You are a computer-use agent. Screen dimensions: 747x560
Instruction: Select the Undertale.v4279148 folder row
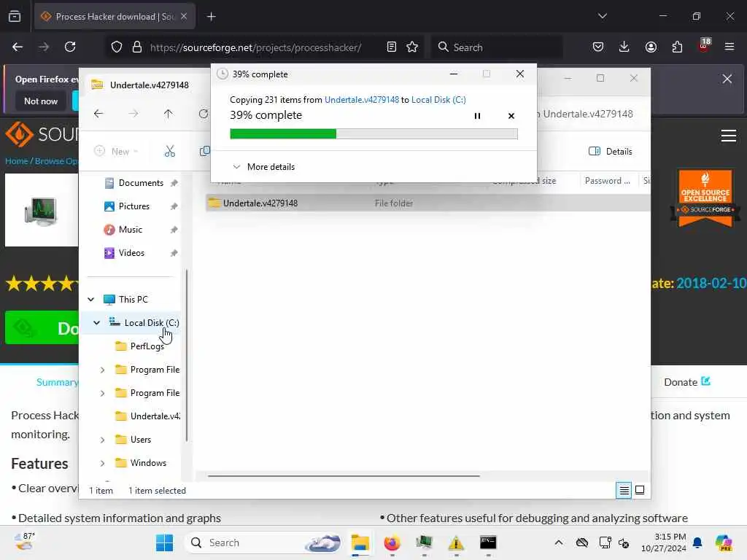[427, 203]
